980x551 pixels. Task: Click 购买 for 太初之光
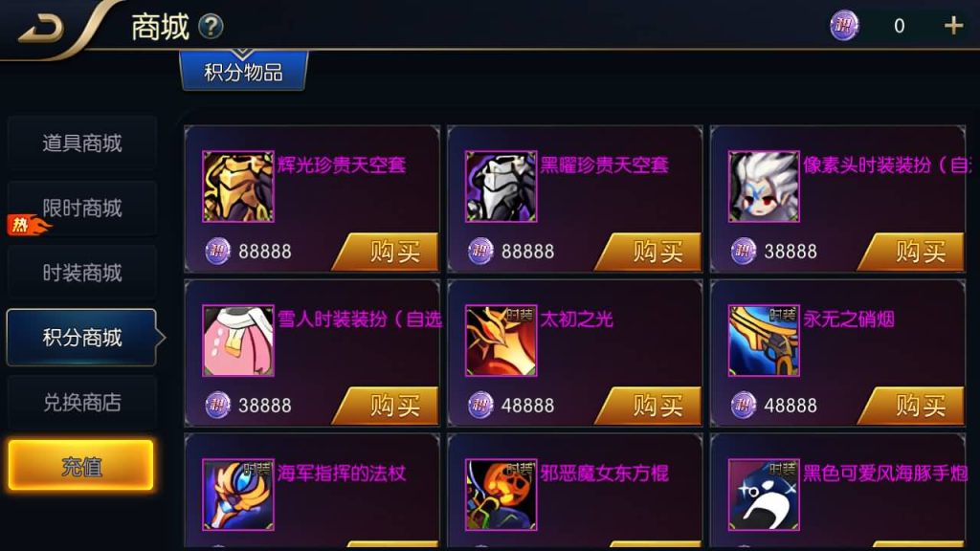pyautogui.click(x=648, y=406)
